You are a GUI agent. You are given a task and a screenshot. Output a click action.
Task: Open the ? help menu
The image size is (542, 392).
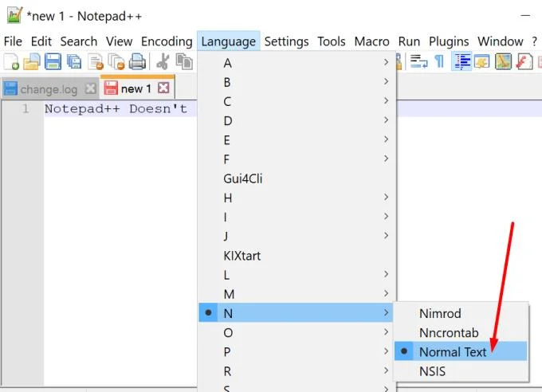tap(534, 41)
